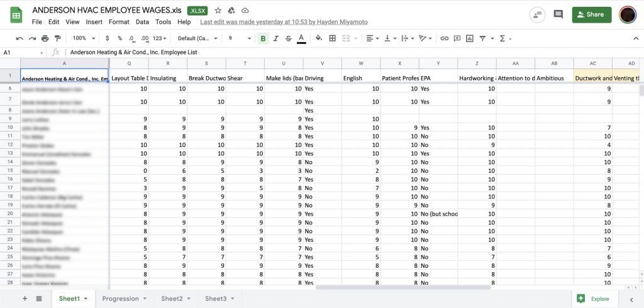Click the horizontal scrollbar
Viewport: 644px width, 308px height.
click(403, 287)
